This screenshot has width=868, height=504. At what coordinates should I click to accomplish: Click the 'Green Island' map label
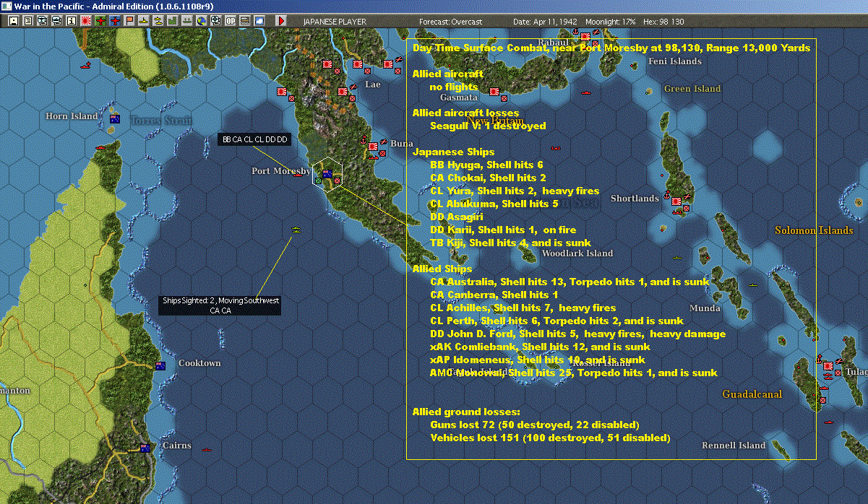tap(692, 89)
